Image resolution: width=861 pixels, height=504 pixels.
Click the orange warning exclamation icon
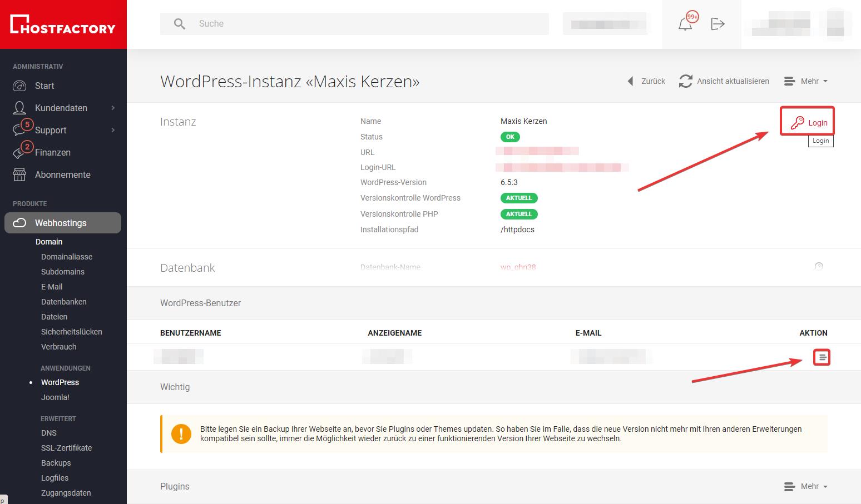click(181, 434)
